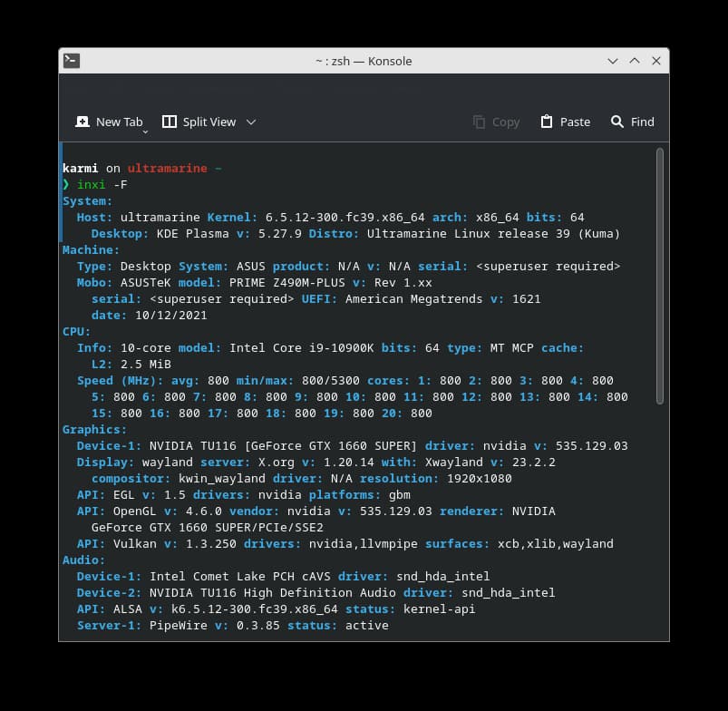
Task: Click 'NVIDIA TU116 High Definition Audio' device
Action: click(x=273, y=592)
